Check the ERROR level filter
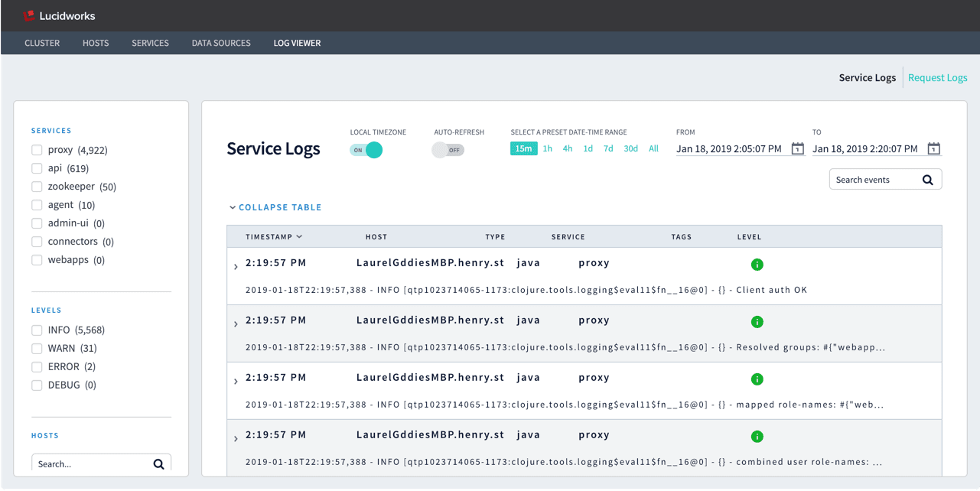 [x=36, y=366]
